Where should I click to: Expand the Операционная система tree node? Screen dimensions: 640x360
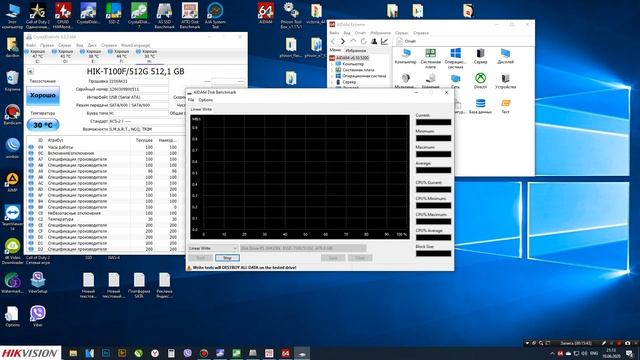click(332, 76)
